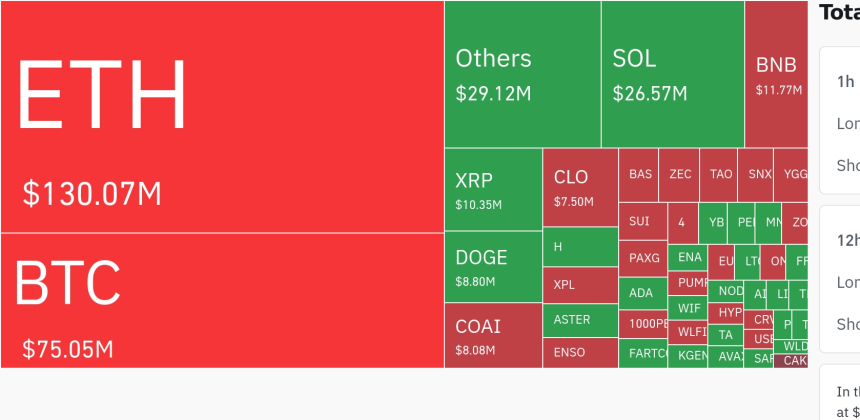Image resolution: width=860 pixels, height=420 pixels.
Task: Click the SOL $26.57M tile
Action: click(672, 74)
